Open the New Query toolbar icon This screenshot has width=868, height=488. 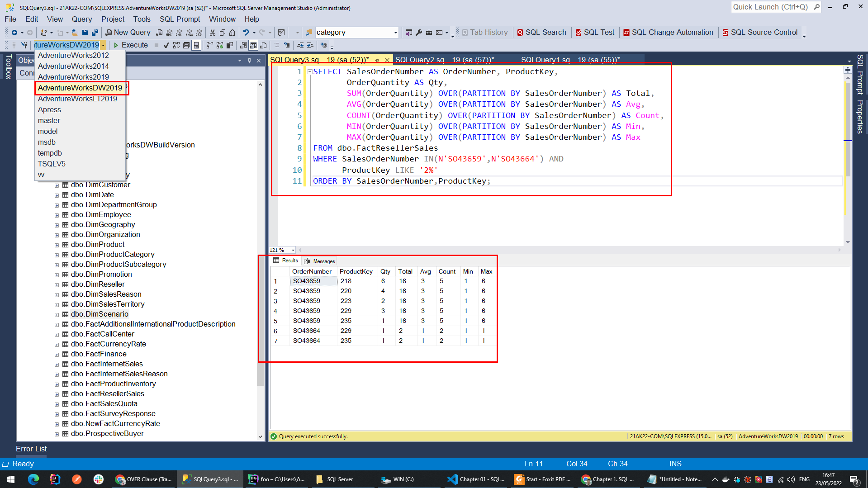click(x=128, y=32)
